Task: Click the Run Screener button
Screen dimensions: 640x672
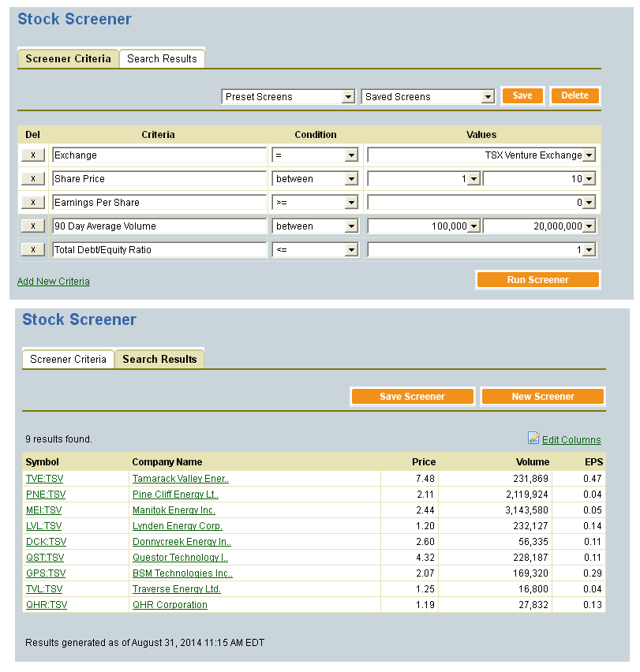Action: coord(538,280)
